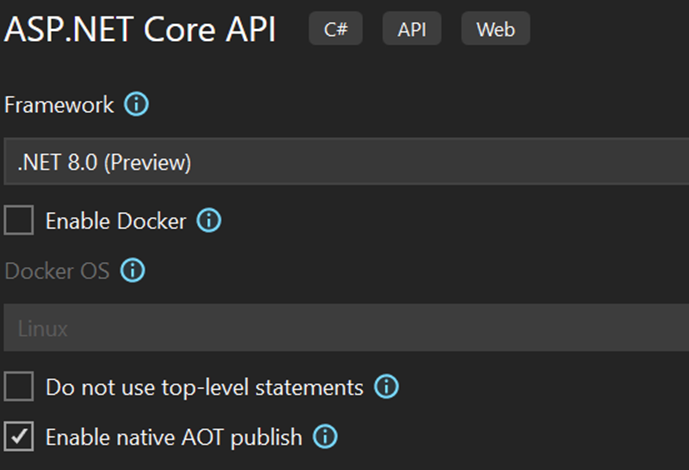689x470 pixels.
Task: Tick the Enable Docker checkbox
Action: pyautogui.click(x=19, y=220)
